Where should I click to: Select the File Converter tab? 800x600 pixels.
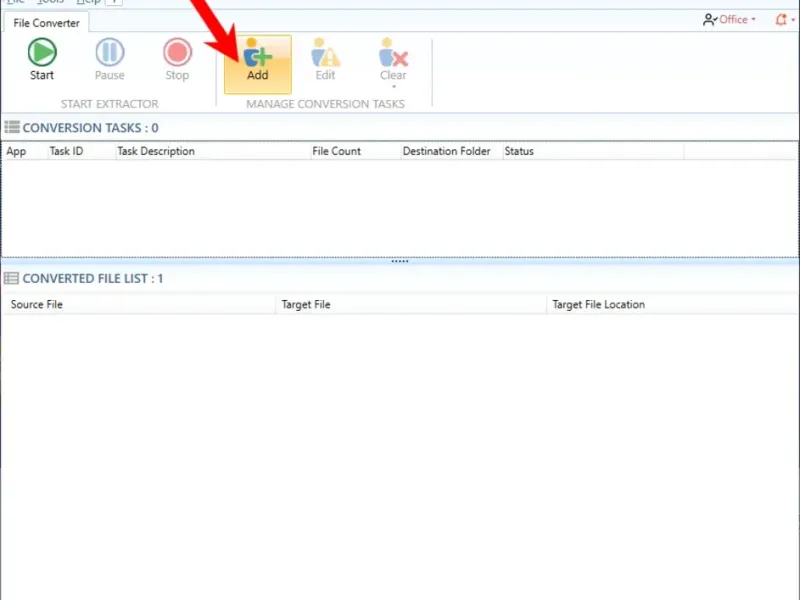[46, 23]
